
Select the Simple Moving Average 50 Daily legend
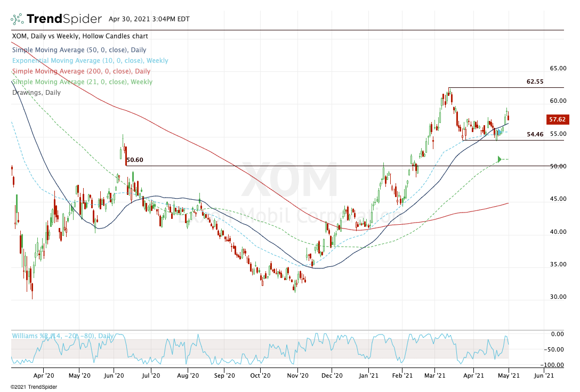coord(79,50)
